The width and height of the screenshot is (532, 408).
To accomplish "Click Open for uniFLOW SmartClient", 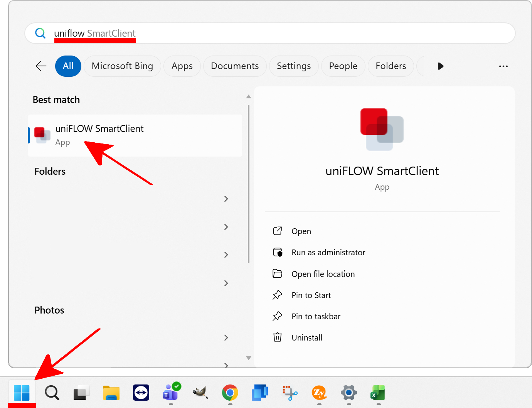I will coord(301,231).
